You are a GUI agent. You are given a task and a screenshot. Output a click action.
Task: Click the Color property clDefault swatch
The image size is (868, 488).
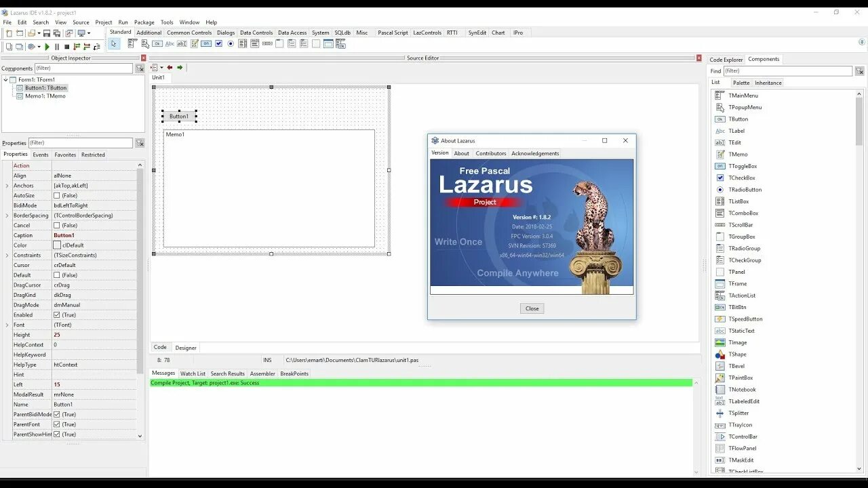pyautogui.click(x=57, y=245)
